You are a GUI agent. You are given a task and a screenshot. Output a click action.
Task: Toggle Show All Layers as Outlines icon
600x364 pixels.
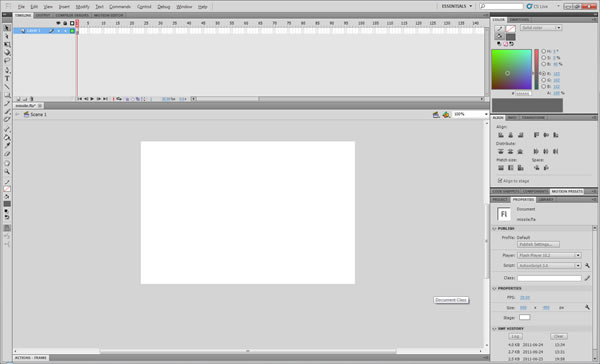point(72,23)
